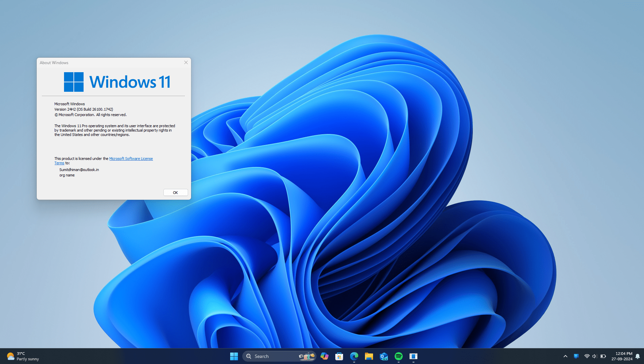Click the battery status icon
The height and width of the screenshot is (364, 644).
tap(603, 356)
